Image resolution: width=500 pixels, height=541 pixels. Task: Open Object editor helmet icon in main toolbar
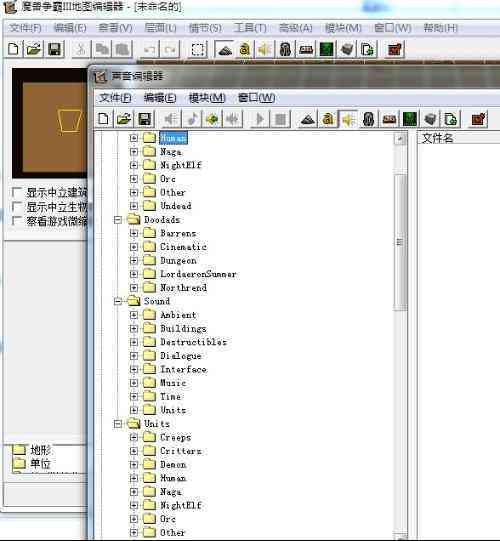(x=285, y=49)
